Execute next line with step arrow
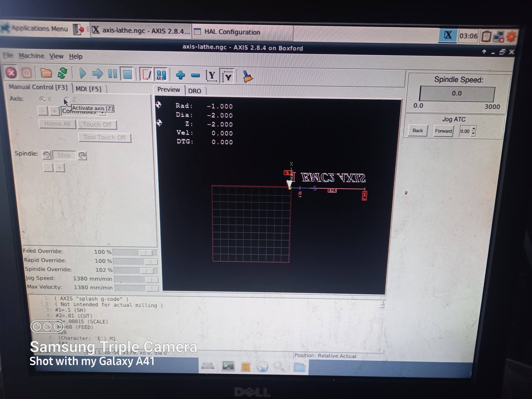Viewport: 532px width, 399px height. point(97,74)
